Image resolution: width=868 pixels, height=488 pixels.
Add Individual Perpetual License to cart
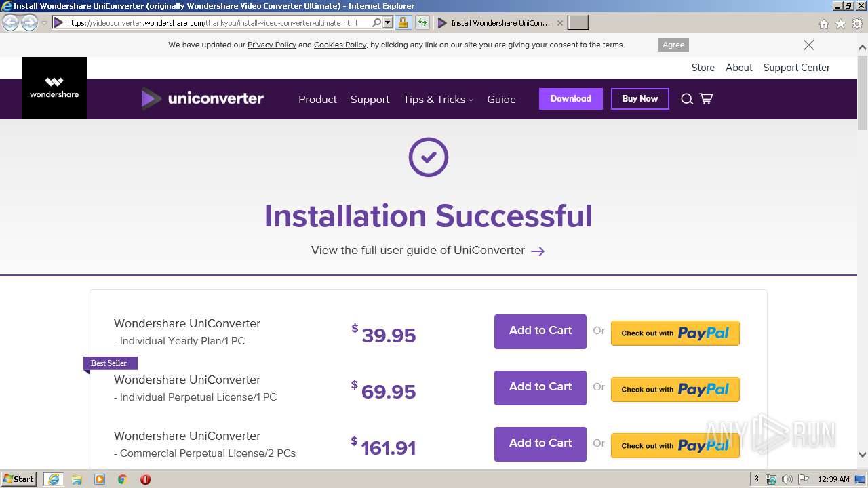(540, 388)
